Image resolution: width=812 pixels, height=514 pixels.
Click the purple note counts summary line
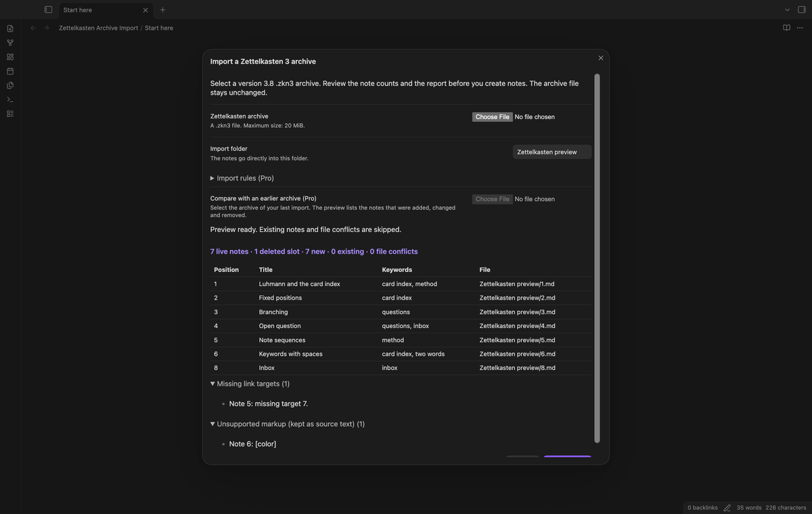pyautogui.click(x=314, y=252)
